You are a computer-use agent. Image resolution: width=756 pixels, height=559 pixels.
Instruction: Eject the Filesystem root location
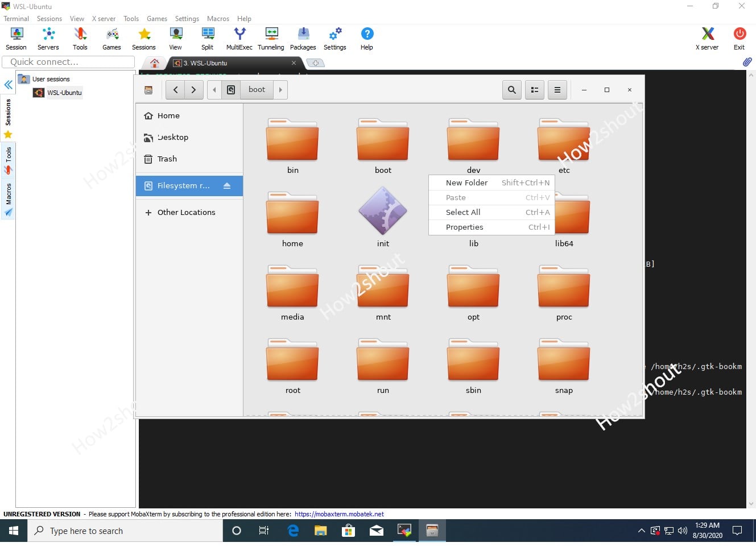228,185
